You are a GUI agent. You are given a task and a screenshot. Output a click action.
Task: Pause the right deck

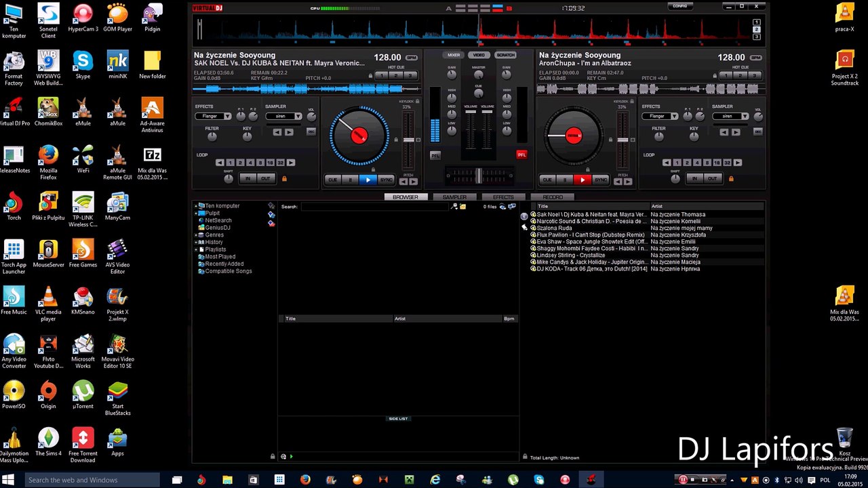(564, 180)
